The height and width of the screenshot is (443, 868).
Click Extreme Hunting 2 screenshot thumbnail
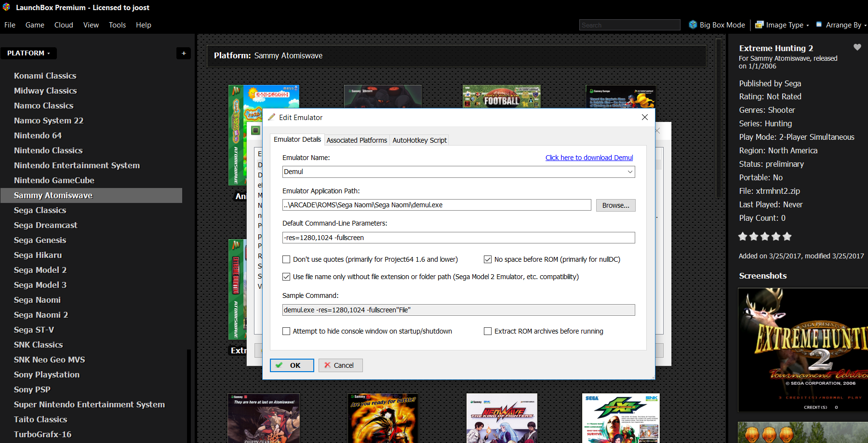pos(802,350)
